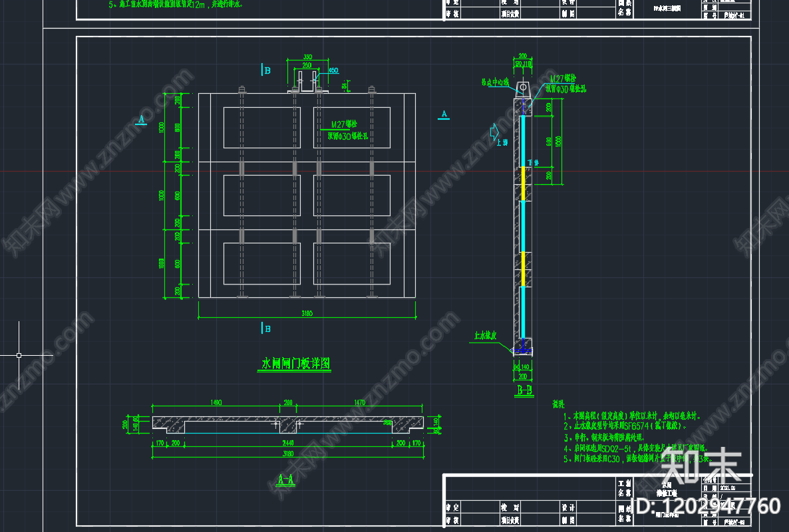Select the M27螺栓 label inside the gate elevation

point(344,124)
